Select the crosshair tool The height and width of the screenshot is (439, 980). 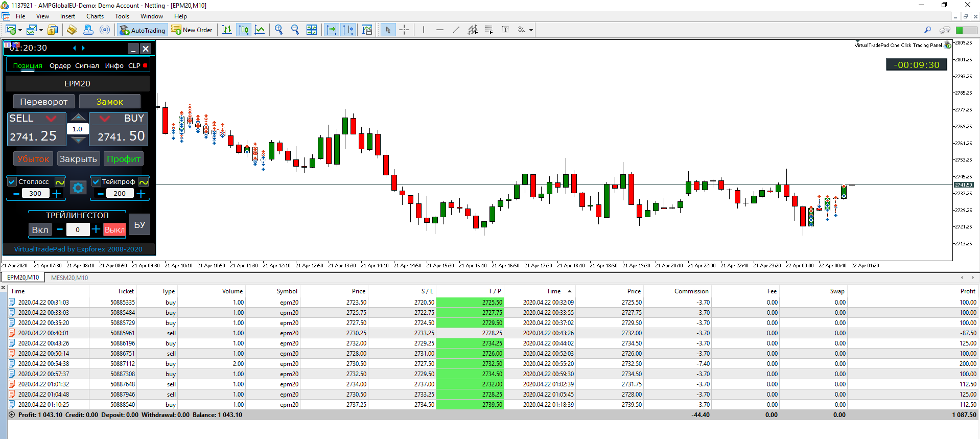pyautogui.click(x=404, y=30)
